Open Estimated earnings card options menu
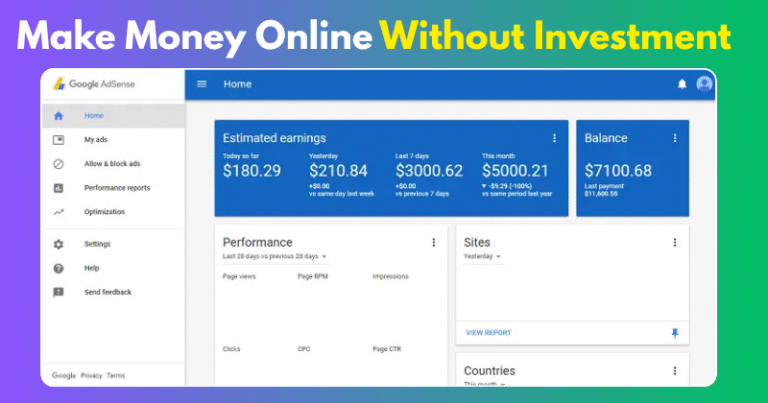The height and width of the screenshot is (403, 768). 554,138
